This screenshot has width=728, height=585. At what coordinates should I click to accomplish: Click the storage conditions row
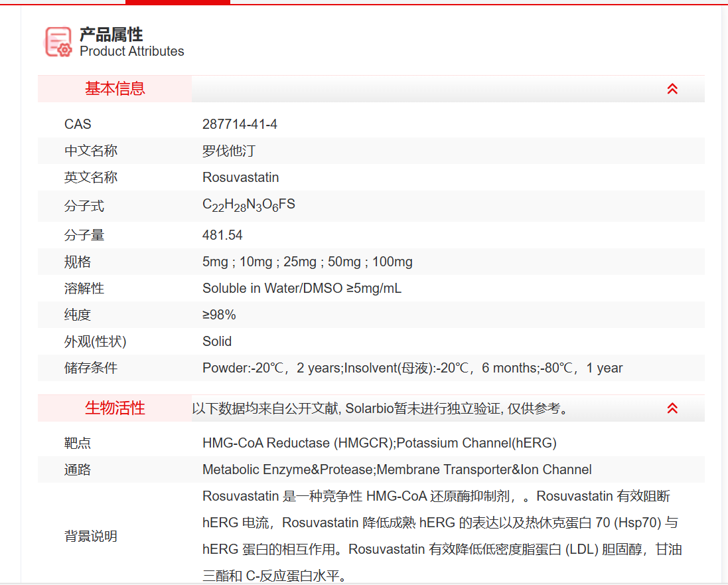click(411, 368)
